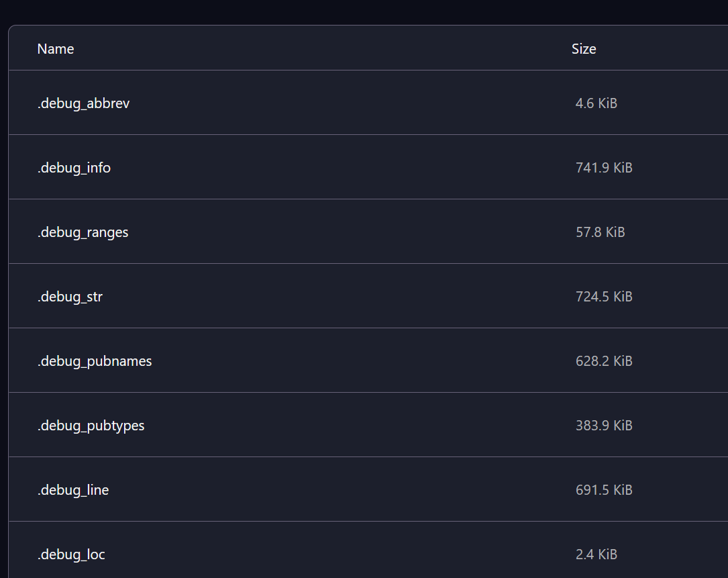Select the 741.9 KiB size cell
This screenshot has height=578, width=728.
(x=604, y=168)
